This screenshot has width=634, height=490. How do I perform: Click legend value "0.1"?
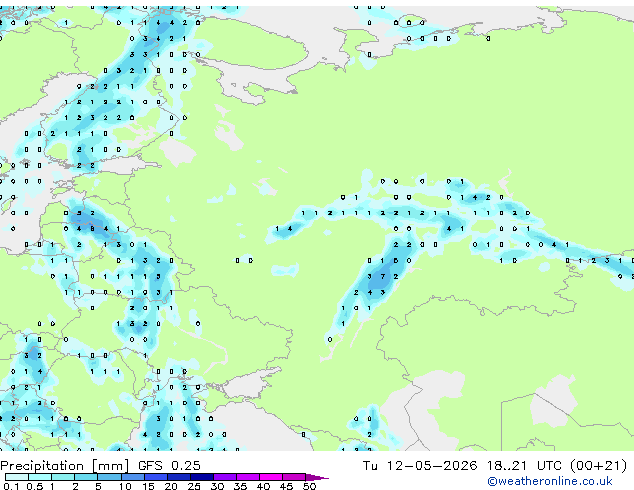[11, 486]
